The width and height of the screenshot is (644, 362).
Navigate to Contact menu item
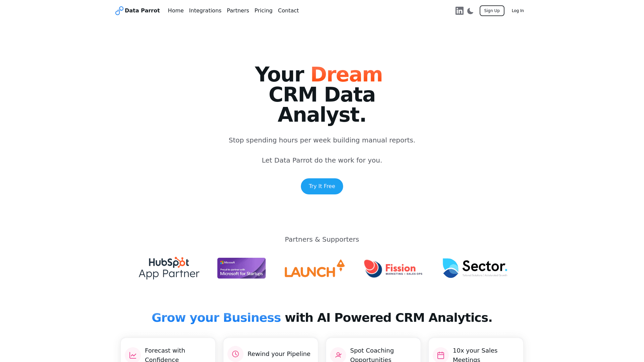coord(288,11)
